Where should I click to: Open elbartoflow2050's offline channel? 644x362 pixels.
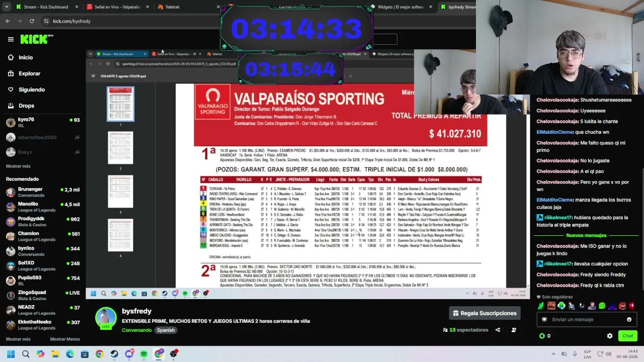point(42,137)
